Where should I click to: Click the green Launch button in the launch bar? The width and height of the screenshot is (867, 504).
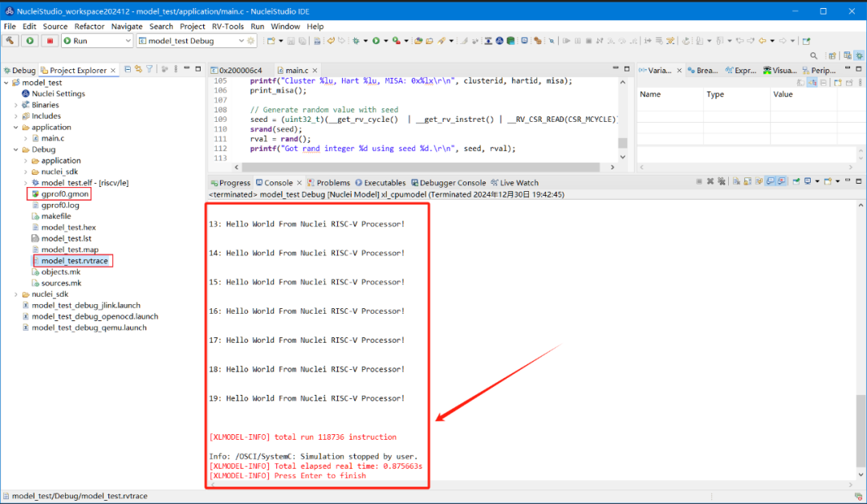[x=30, y=41]
